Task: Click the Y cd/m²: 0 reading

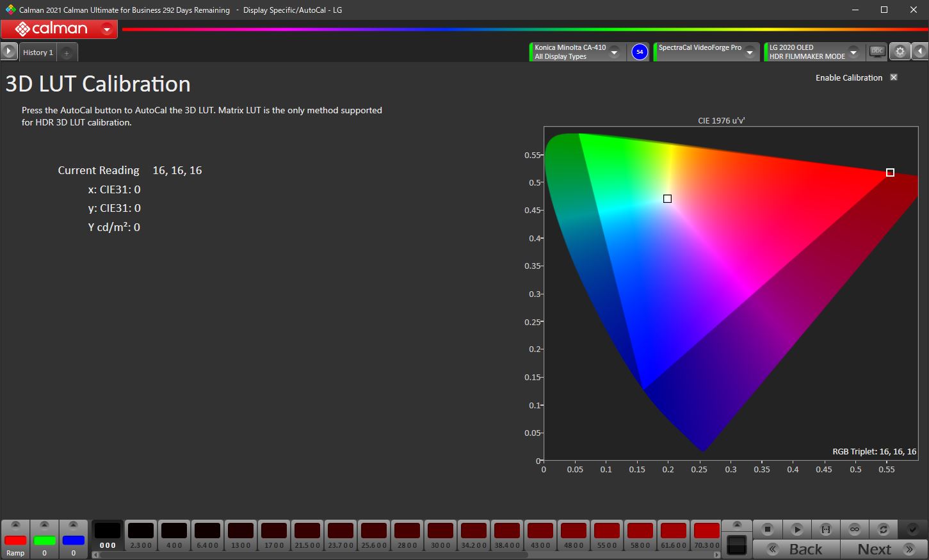Action: (x=114, y=227)
